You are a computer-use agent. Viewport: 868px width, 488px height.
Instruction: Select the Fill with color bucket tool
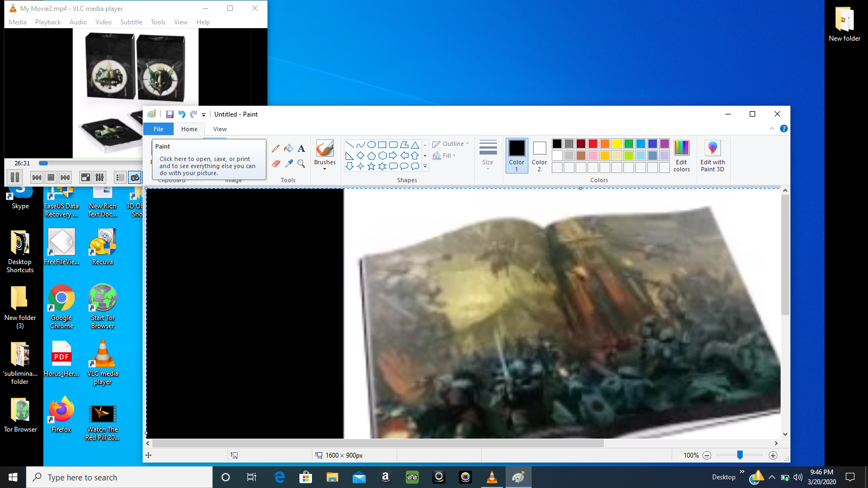coord(289,148)
